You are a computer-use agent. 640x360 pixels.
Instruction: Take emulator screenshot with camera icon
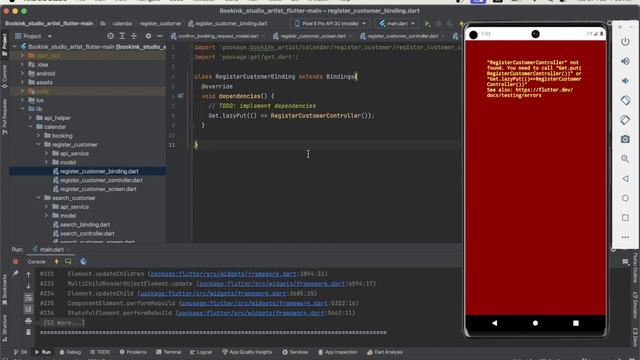coord(625,139)
